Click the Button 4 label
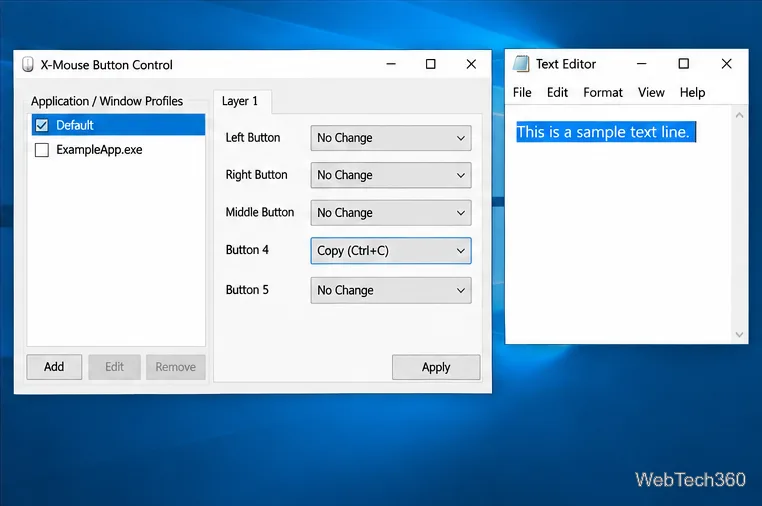This screenshot has height=506, width=762. 247,250
